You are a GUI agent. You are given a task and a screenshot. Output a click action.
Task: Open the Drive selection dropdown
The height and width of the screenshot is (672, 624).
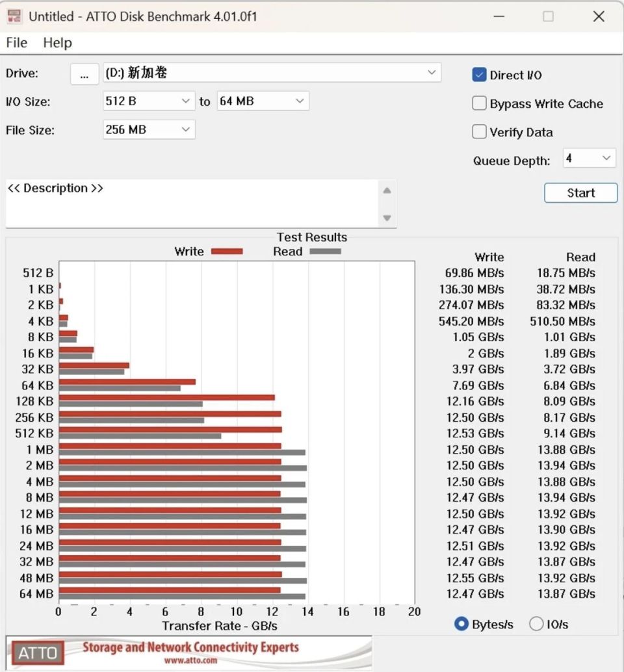pos(272,73)
